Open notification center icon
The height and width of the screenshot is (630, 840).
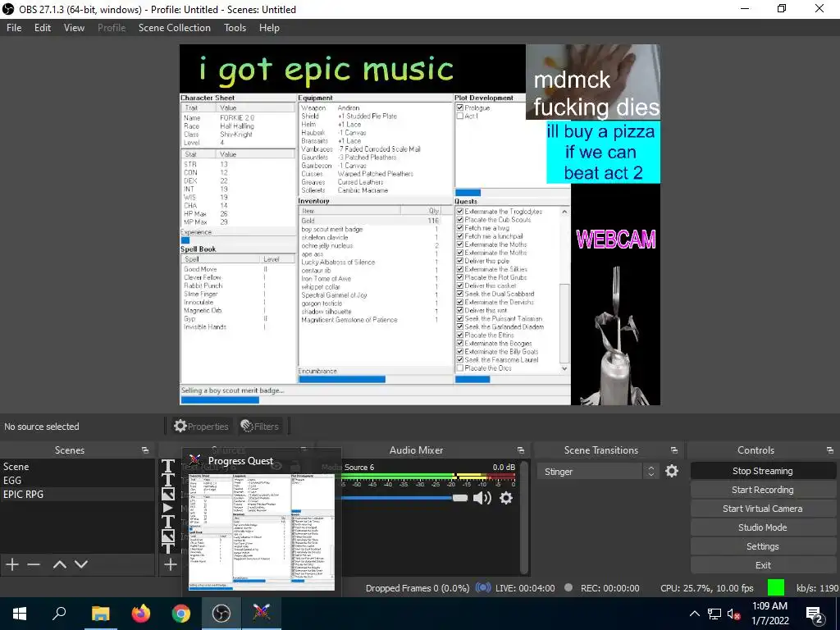(815, 614)
